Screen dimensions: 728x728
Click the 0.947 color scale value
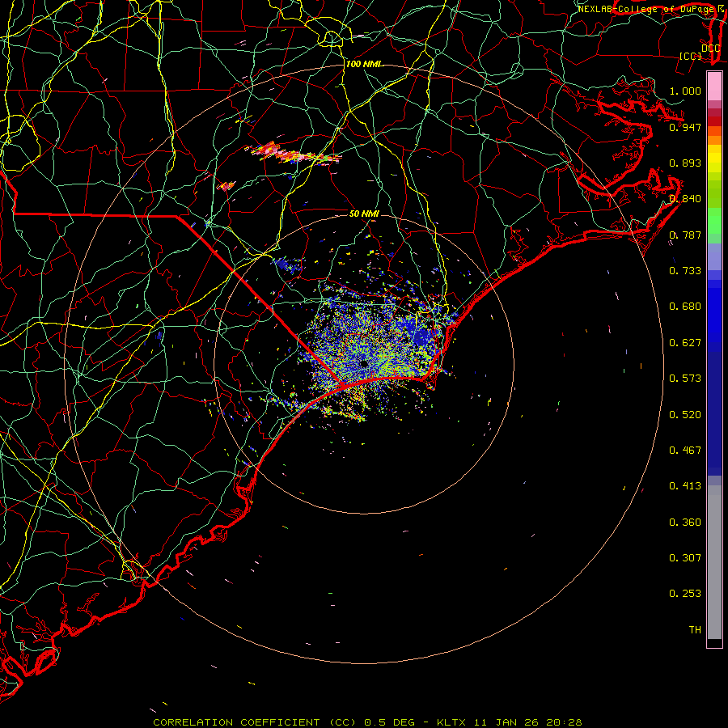(x=685, y=127)
